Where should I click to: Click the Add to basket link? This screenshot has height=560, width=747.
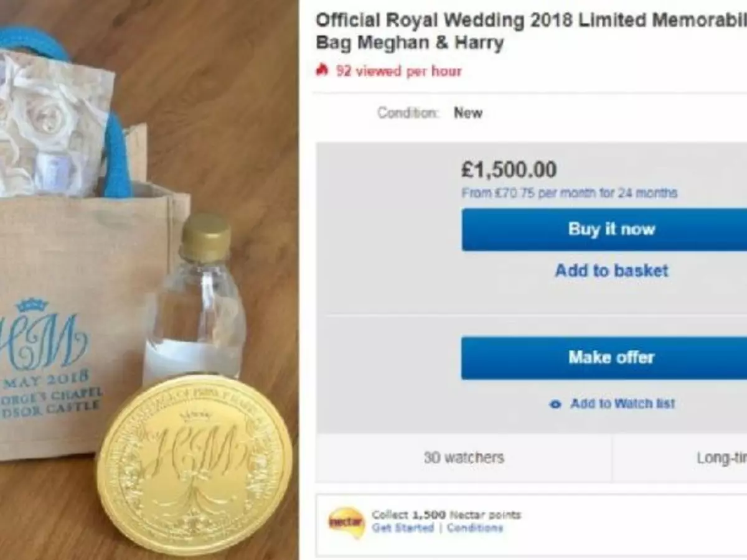pyautogui.click(x=613, y=271)
